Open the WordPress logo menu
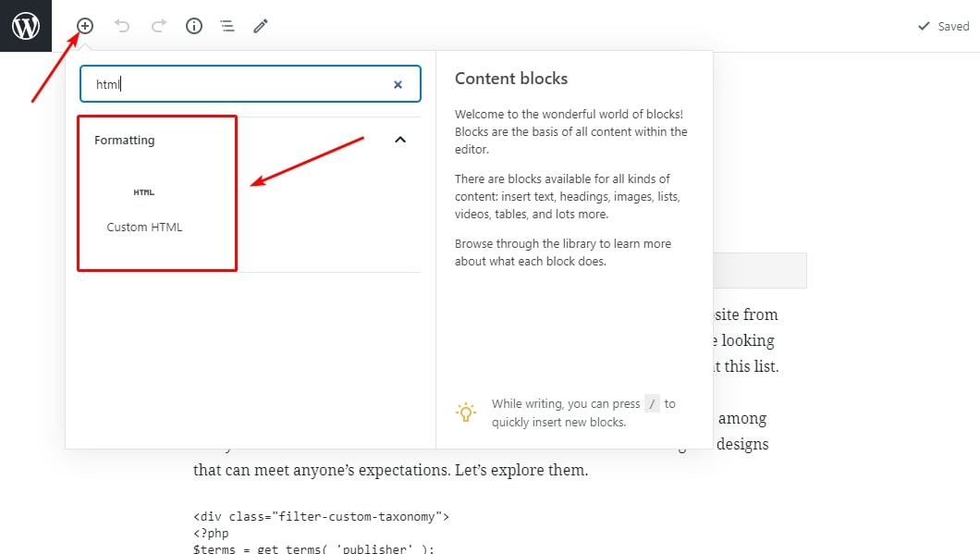This screenshot has height=554, width=980. pos(26,26)
